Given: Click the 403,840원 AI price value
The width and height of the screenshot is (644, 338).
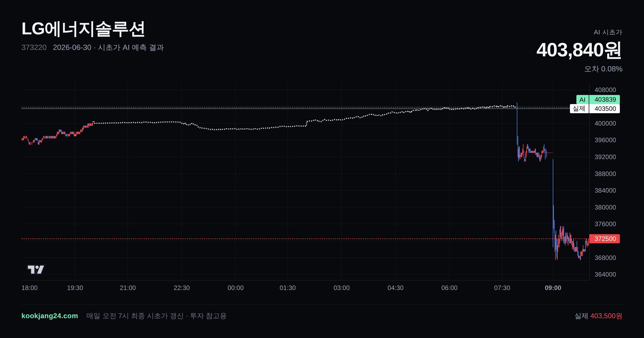Looking at the screenshot, I should (x=579, y=50).
